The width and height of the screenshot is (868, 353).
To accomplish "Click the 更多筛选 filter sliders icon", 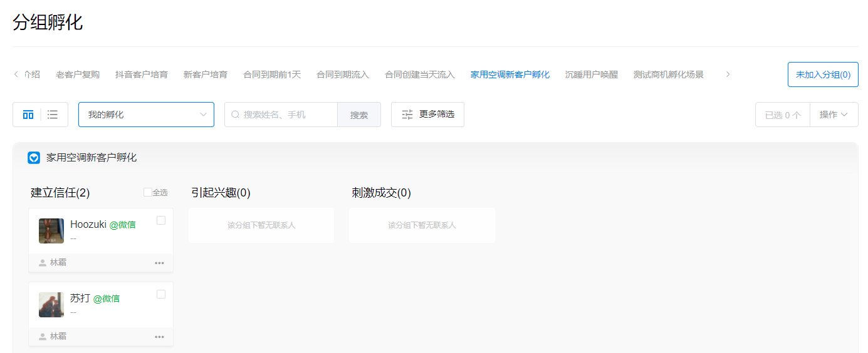I will pyautogui.click(x=407, y=115).
